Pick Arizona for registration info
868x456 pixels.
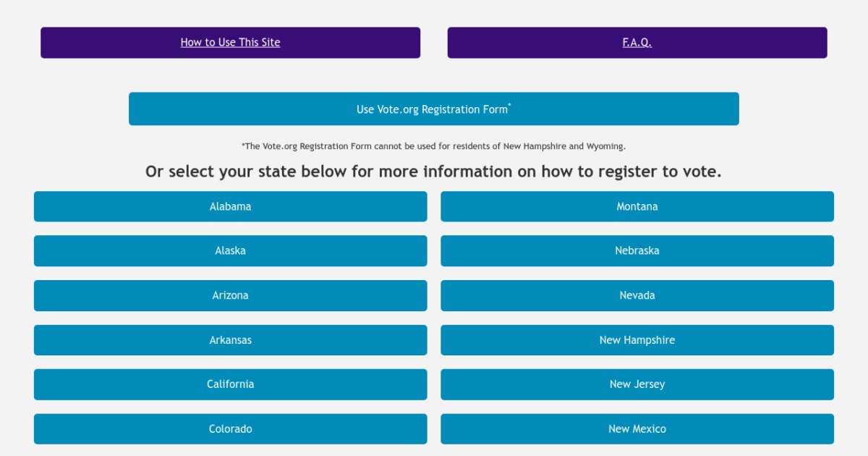click(x=230, y=295)
